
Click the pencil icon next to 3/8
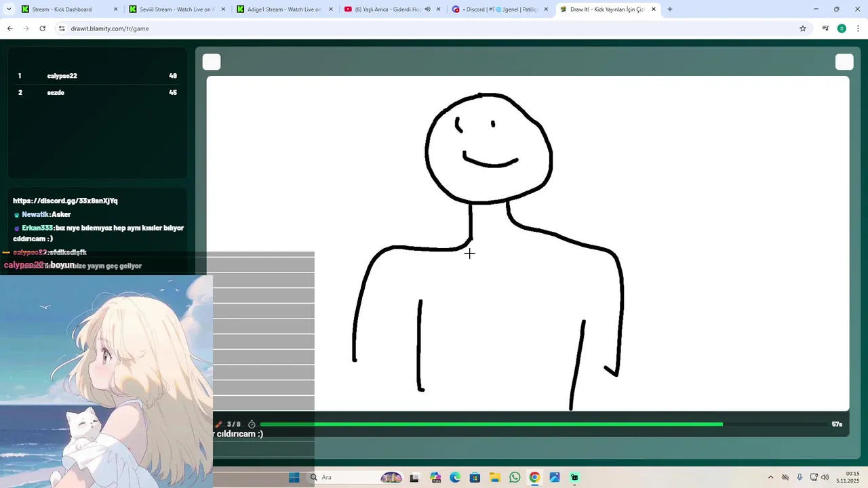[218, 424]
